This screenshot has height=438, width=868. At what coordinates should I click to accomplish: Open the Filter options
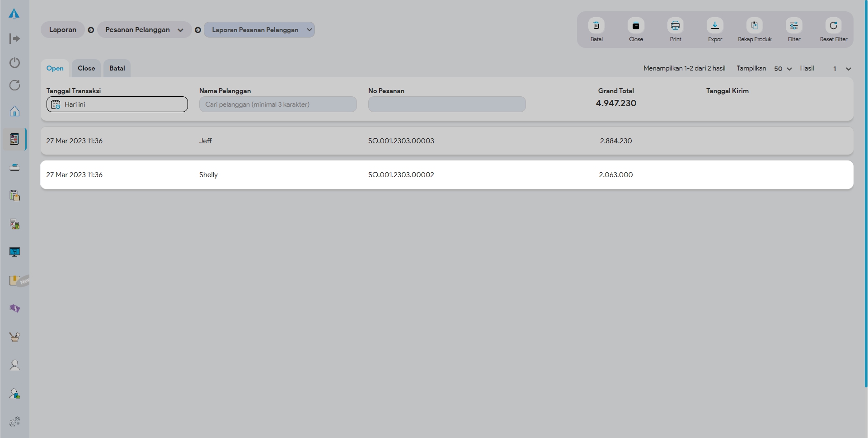(793, 26)
